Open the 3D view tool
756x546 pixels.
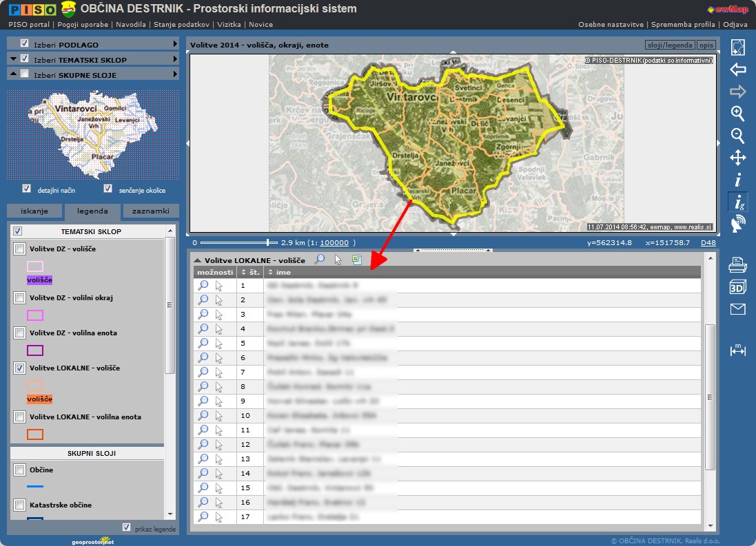737,287
